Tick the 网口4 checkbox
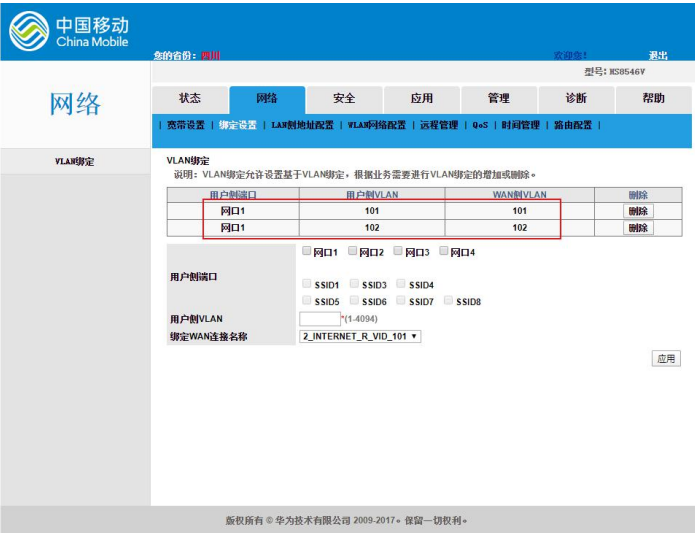695x533 pixels. coord(444,251)
